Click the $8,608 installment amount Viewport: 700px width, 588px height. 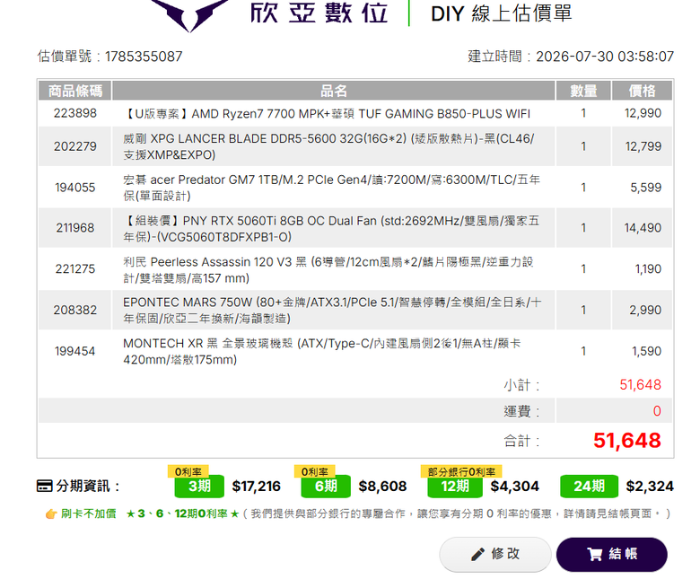pos(382,487)
